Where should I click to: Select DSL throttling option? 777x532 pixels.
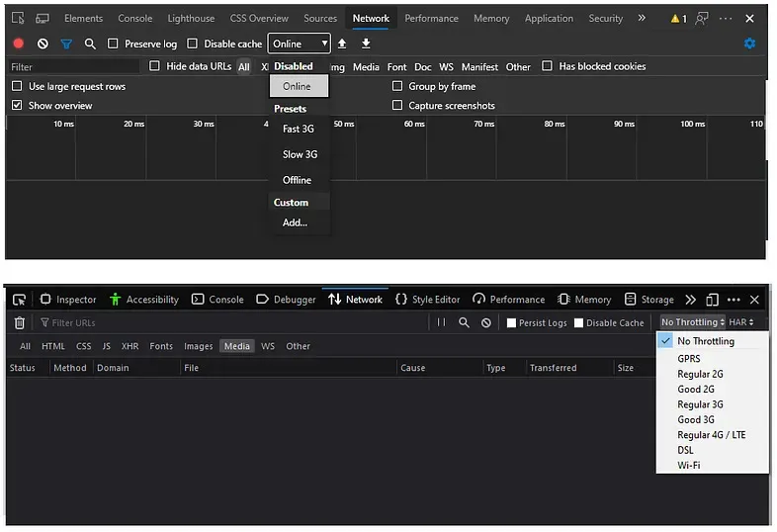pos(712,450)
